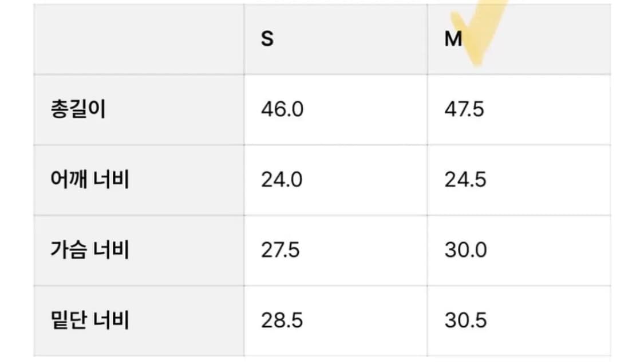644x364 pixels.
Task: Click the 어깨 너비 row label
Action: point(89,180)
